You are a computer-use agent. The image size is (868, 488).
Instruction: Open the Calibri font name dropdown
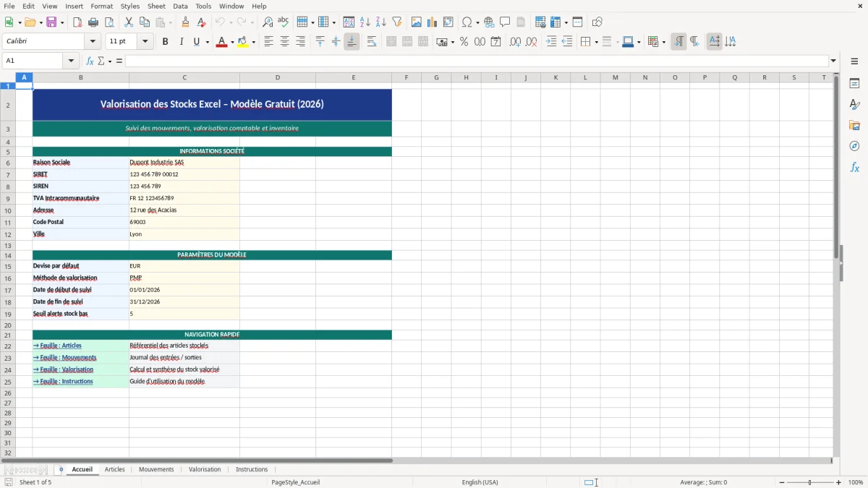(x=93, y=42)
